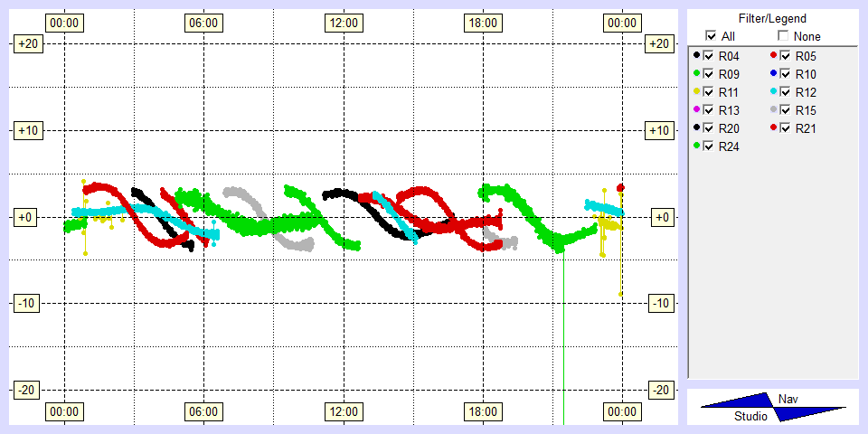This screenshot has height=434, width=868.
Task: Disable the R21 series checkbox
Action: click(785, 128)
